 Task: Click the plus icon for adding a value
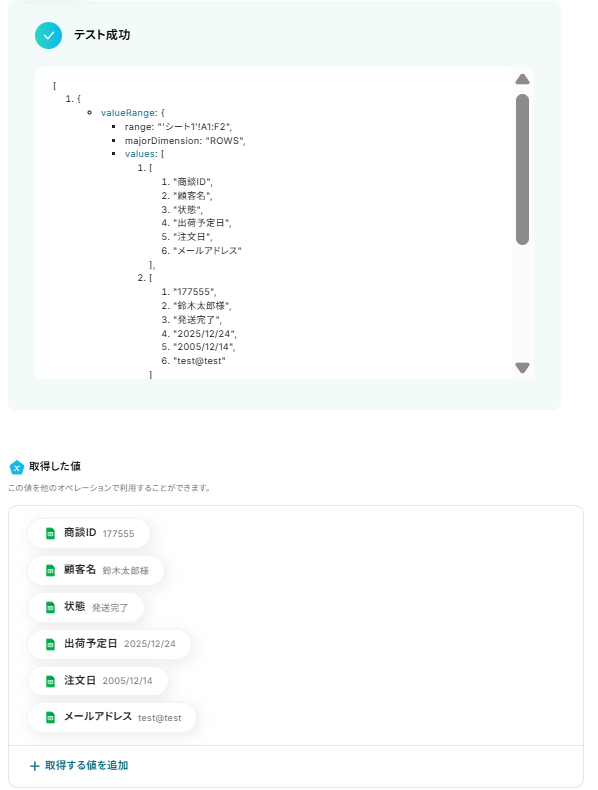(x=35, y=766)
